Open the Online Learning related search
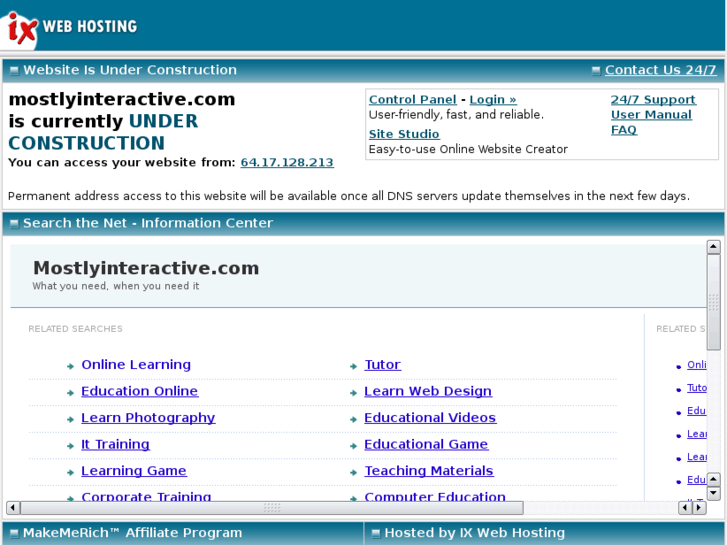 point(136,365)
